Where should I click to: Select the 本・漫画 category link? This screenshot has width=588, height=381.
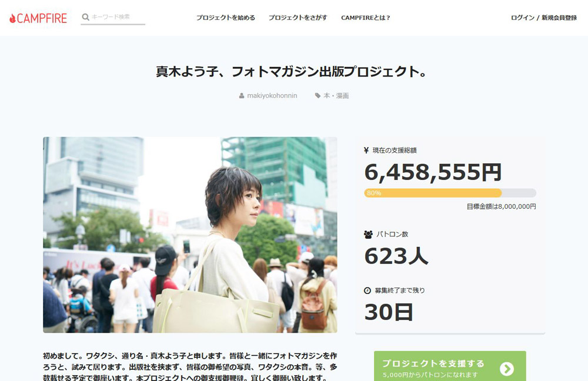pos(336,96)
